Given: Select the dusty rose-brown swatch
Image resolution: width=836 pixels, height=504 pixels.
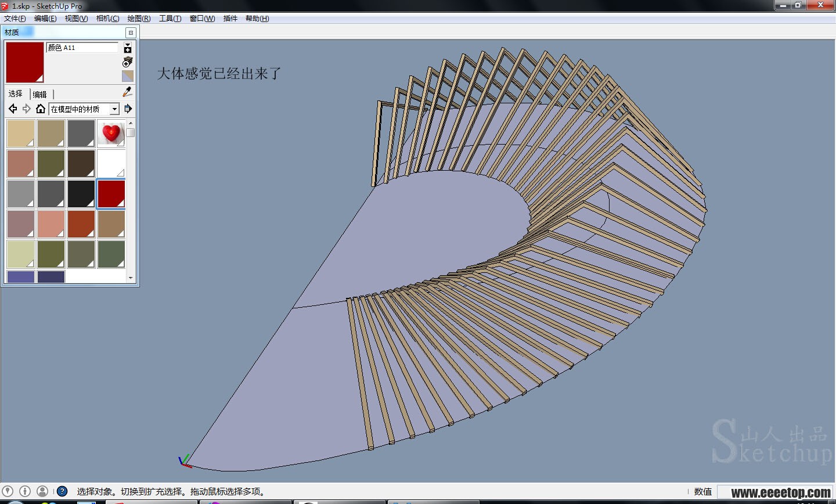Looking at the screenshot, I should (x=21, y=164).
